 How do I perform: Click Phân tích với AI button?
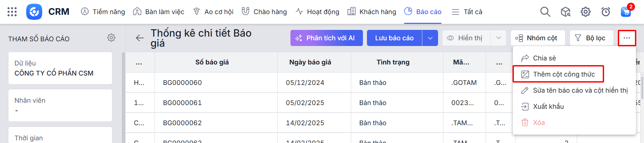coord(326,38)
